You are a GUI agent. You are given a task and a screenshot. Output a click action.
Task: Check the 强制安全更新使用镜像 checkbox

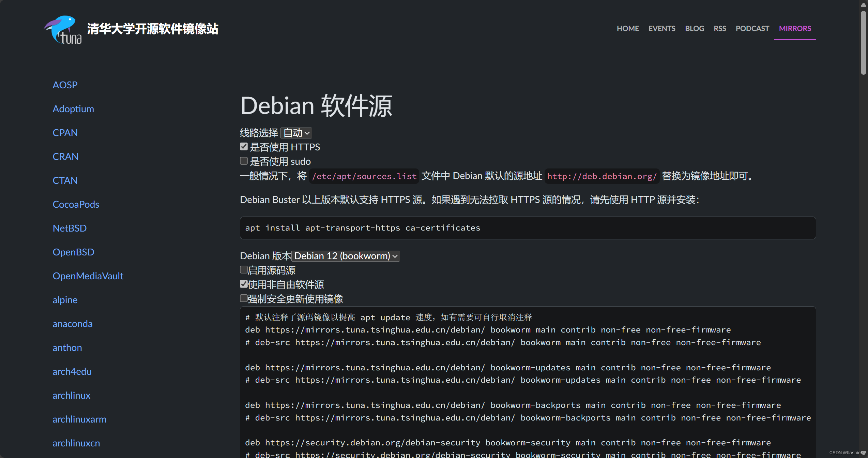click(x=244, y=299)
